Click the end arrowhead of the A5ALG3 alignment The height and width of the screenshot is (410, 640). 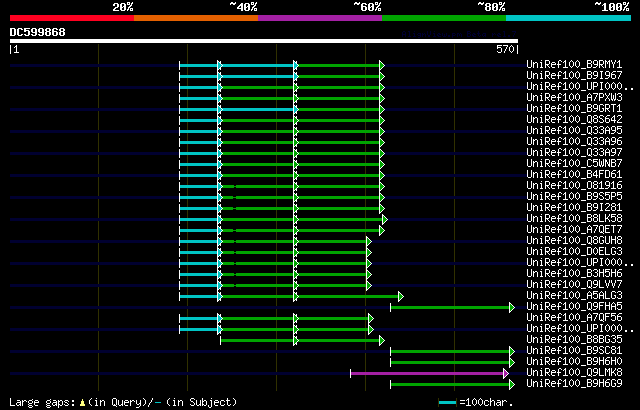pos(401,297)
